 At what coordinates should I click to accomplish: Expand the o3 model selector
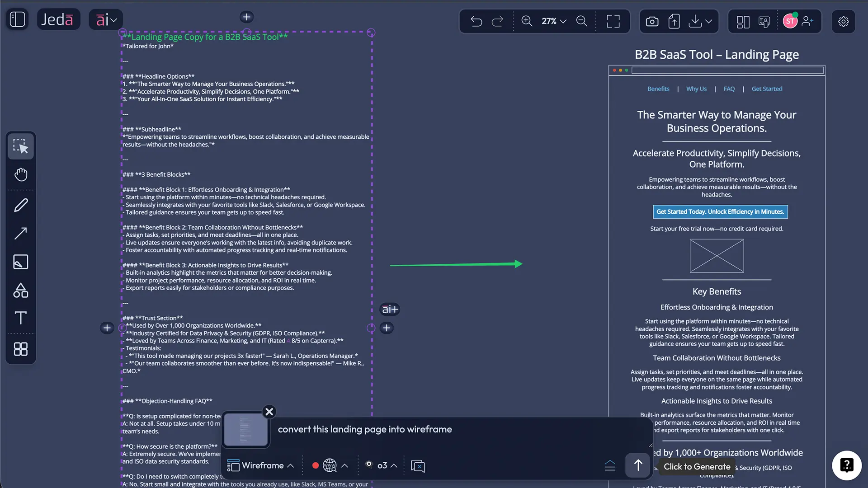point(382,465)
